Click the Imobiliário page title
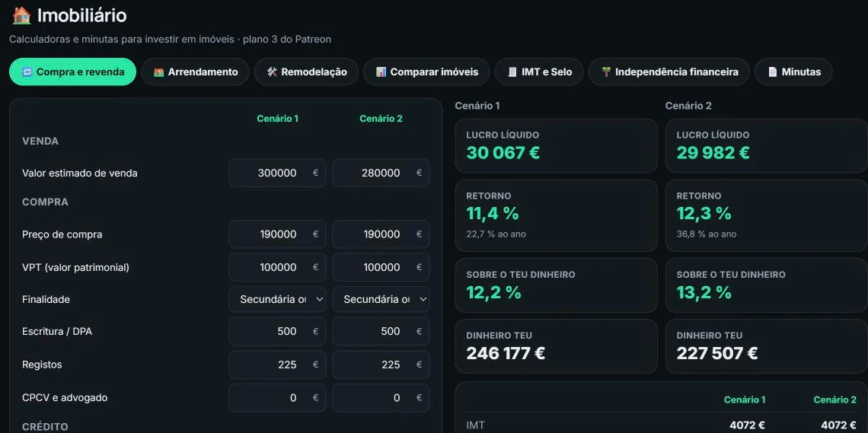The height and width of the screenshot is (433, 868). click(82, 15)
